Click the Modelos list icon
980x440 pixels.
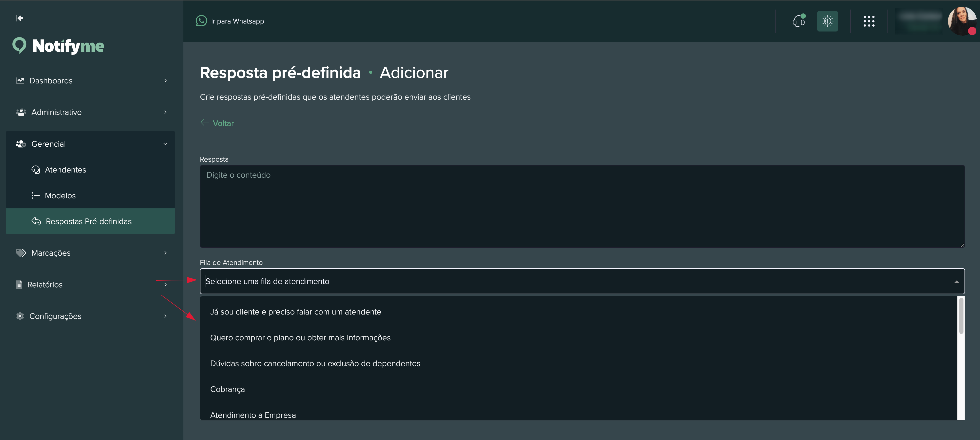[35, 195]
